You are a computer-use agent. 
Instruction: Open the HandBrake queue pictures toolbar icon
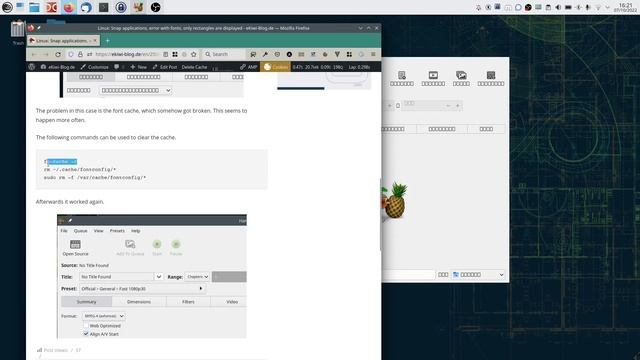pos(461,78)
